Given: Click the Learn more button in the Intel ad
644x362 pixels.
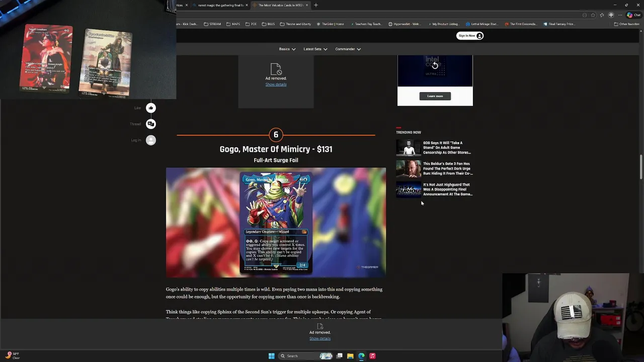Looking at the screenshot, I should 435,96.
